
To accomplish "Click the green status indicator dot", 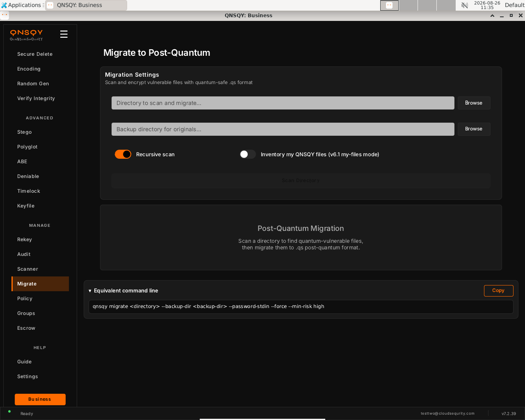I will 9,411.
